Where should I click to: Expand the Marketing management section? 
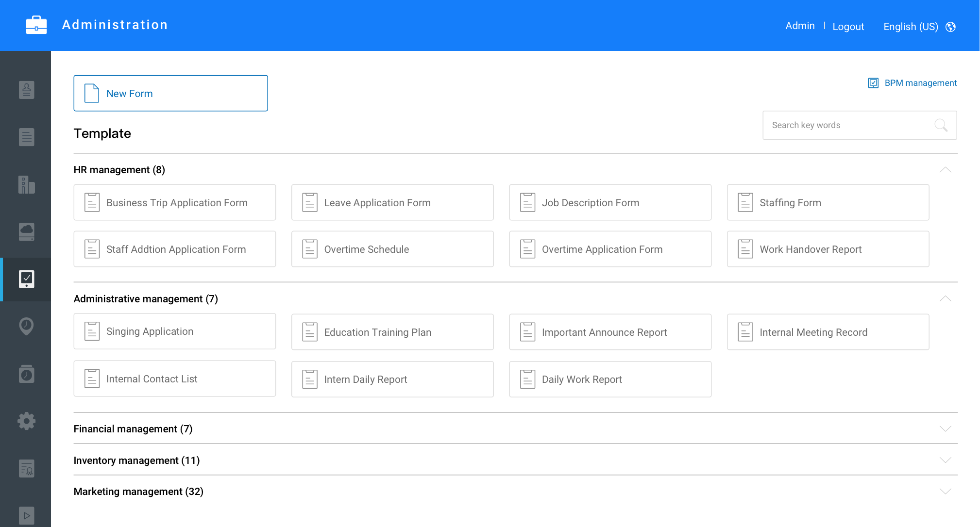pos(945,492)
